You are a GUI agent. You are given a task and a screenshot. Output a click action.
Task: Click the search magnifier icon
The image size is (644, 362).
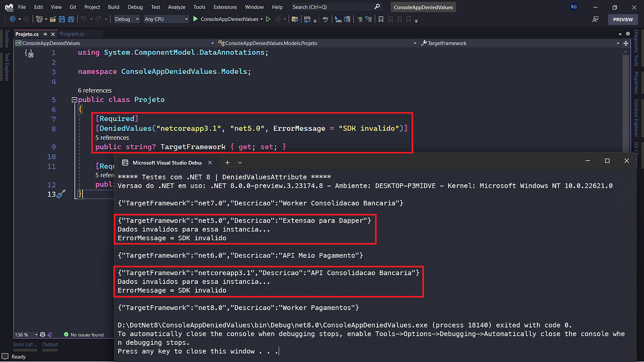point(377,7)
